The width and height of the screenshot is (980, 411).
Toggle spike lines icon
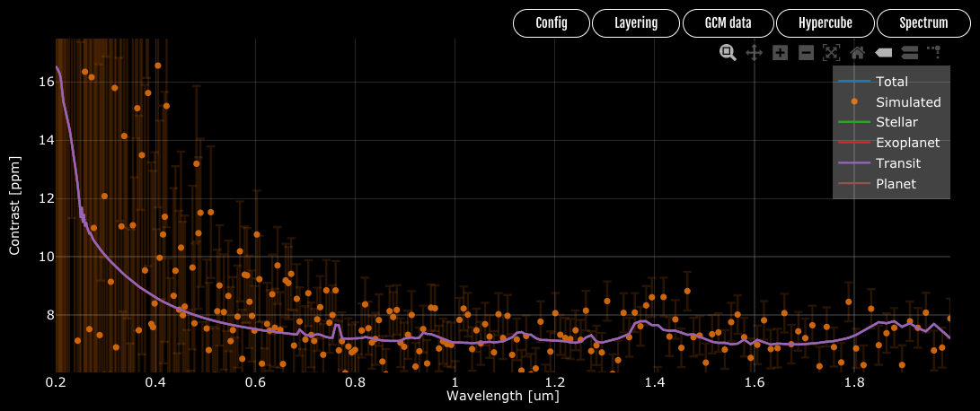point(934,52)
